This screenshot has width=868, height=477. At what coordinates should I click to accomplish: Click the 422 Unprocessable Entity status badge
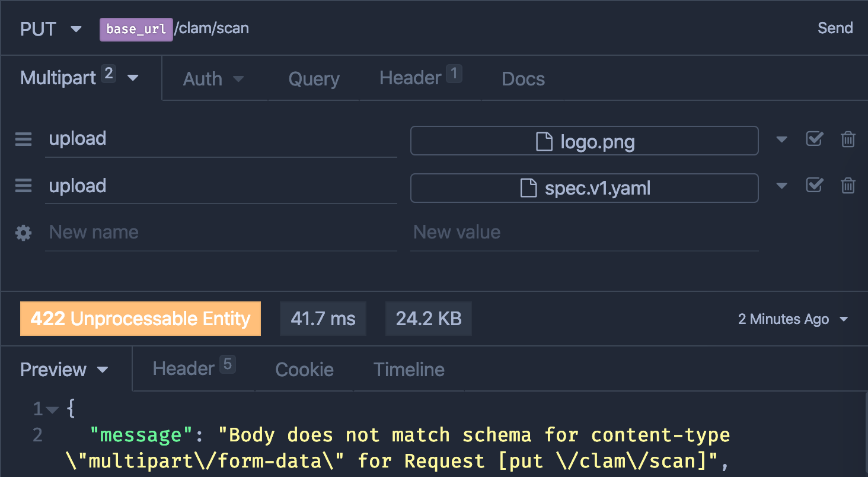[x=141, y=319]
